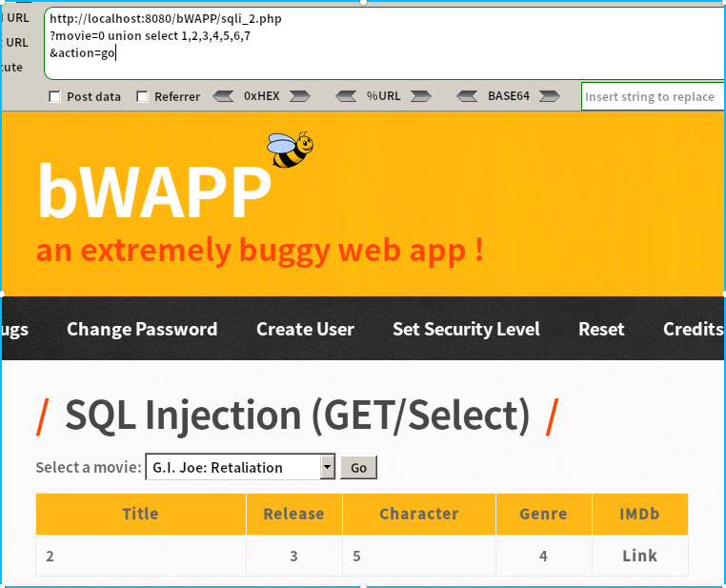The width and height of the screenshot is (726, 588).
Task: Click the left arrow beside %URL
Action: tap(346, 96)
